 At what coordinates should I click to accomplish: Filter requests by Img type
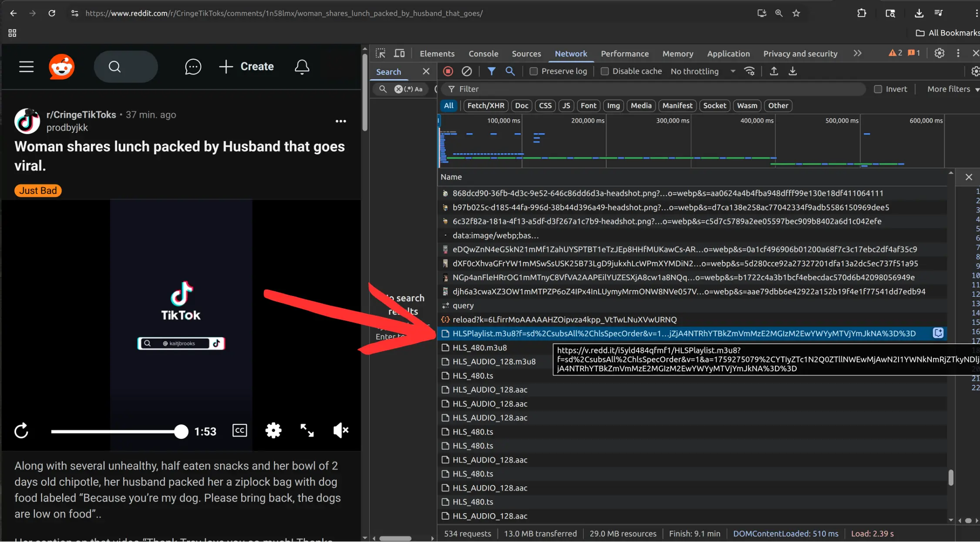pos(613,105)
